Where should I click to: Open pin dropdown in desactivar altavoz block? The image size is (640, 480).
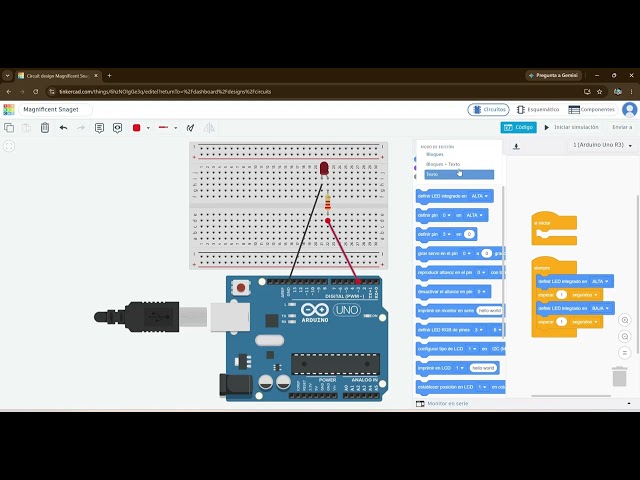[482, 292]
